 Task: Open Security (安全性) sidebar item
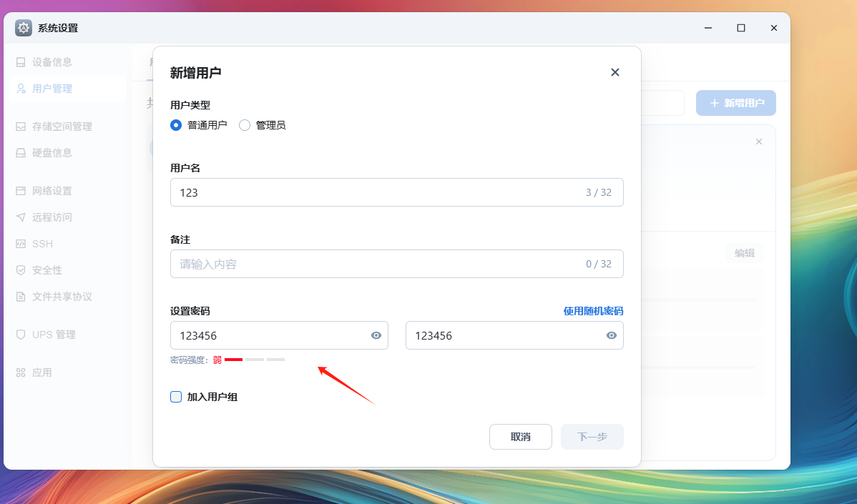[x=68, y=270]
